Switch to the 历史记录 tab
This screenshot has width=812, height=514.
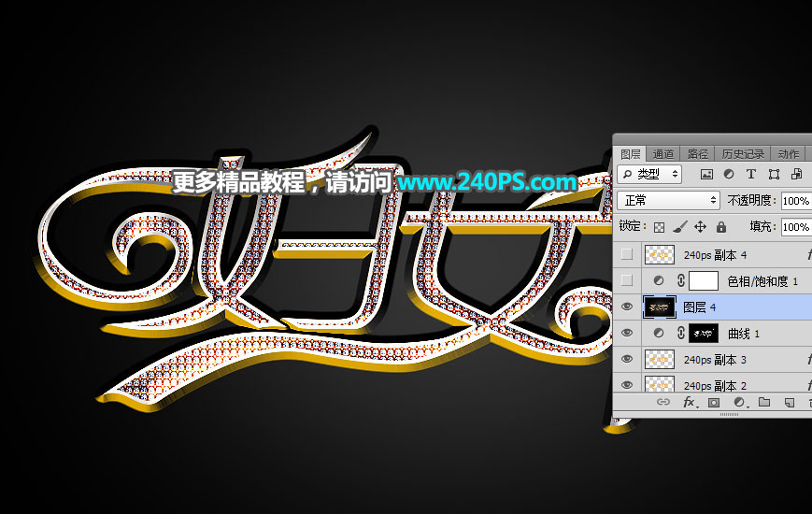tap(743, 154)
